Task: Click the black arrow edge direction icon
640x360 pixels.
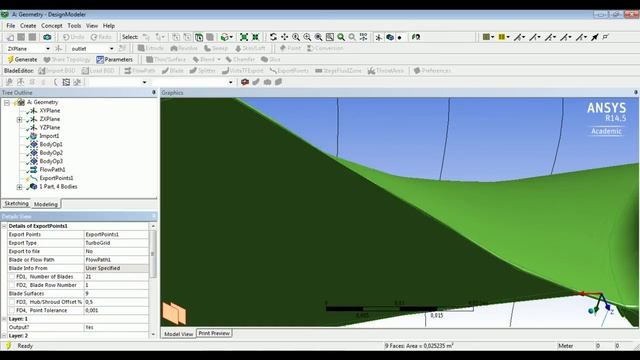Action: pos(595,37)
